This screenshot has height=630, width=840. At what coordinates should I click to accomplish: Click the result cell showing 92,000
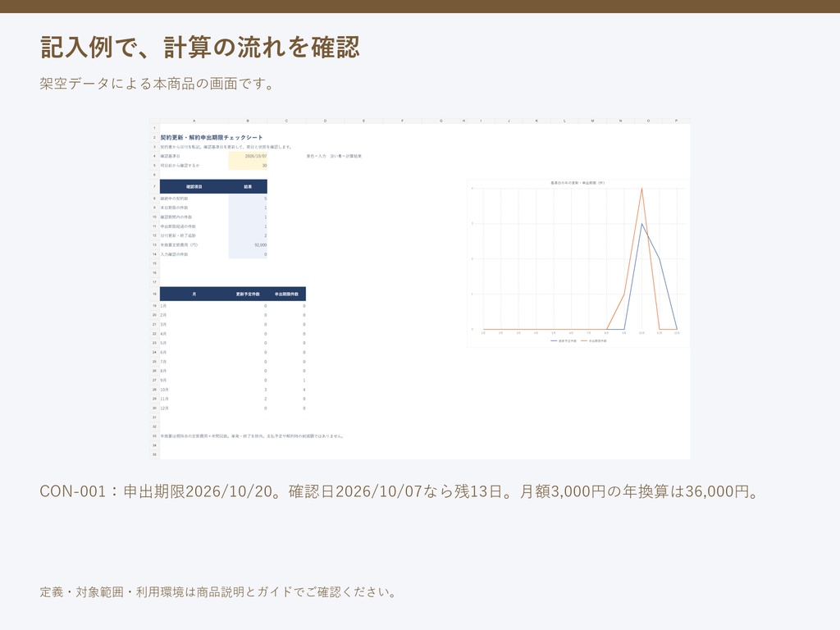pos(248,244)
